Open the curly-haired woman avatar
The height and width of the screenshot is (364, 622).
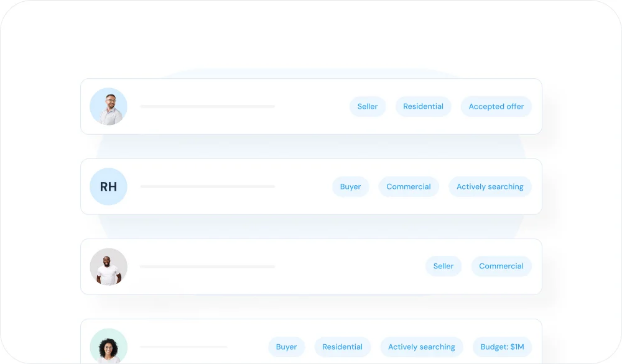click(108, 346)
